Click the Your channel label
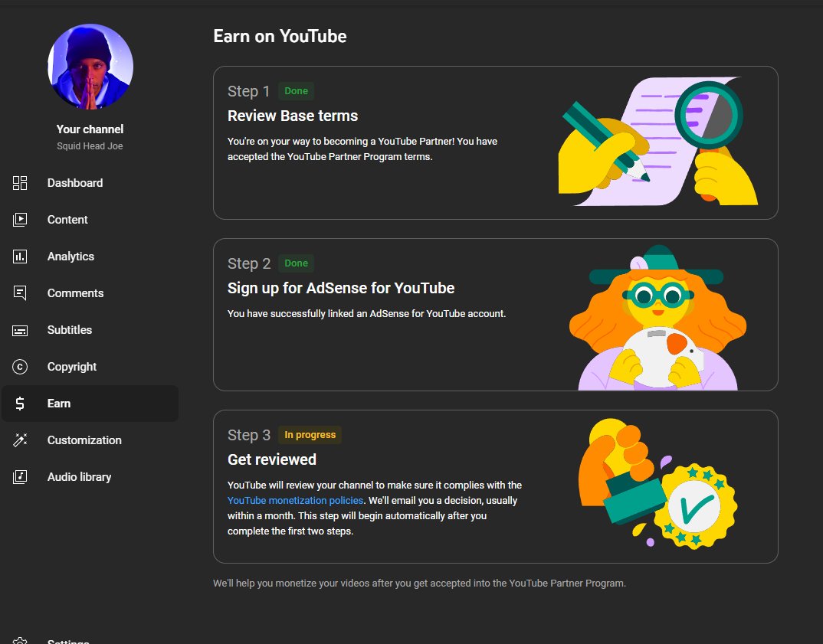This screenshot has height=644, width=823. point(90,129)
